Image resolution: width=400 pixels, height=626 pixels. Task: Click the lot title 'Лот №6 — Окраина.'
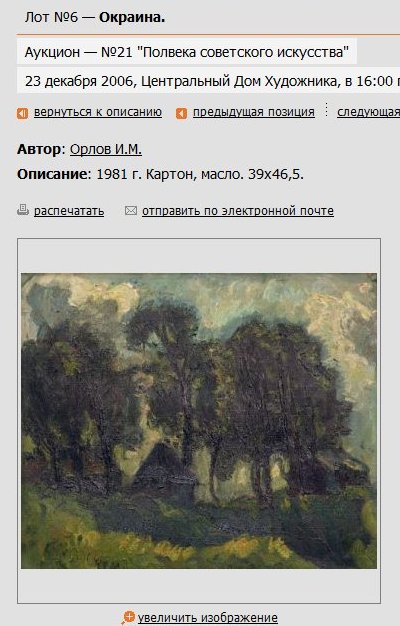(95, 18)
